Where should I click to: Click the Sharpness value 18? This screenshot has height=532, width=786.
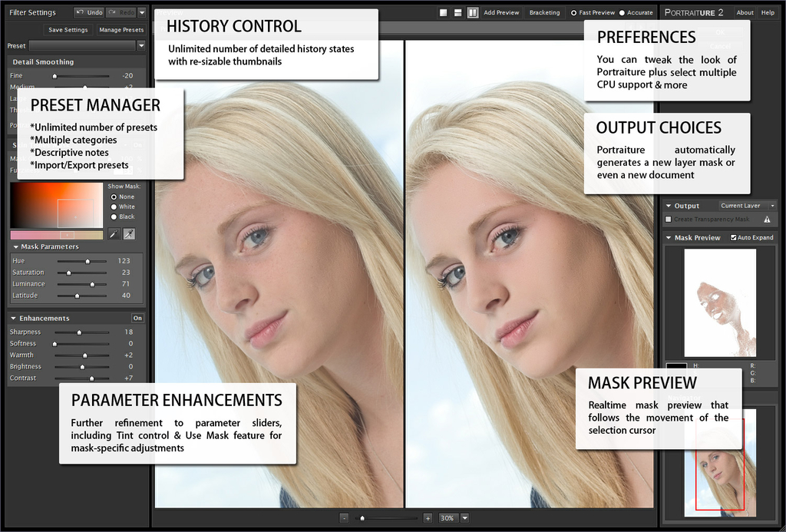point(129,332)
